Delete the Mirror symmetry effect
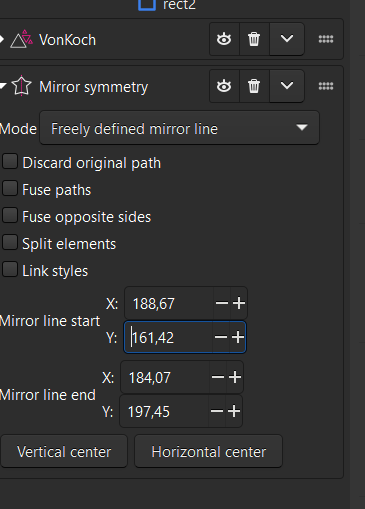The height and width of the screenshot is (509, 365). pos(254,86)
